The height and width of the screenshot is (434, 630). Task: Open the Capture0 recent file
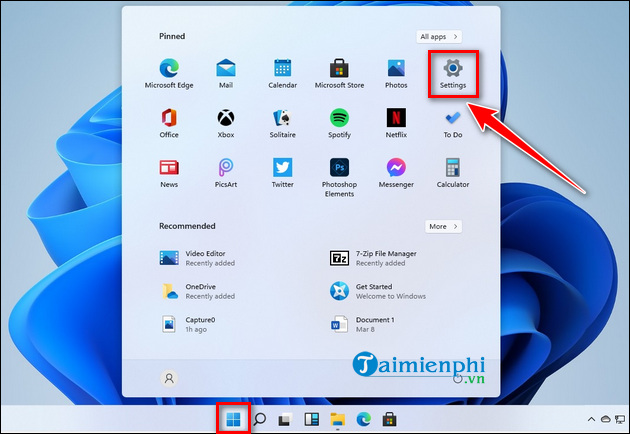[189, 324]
